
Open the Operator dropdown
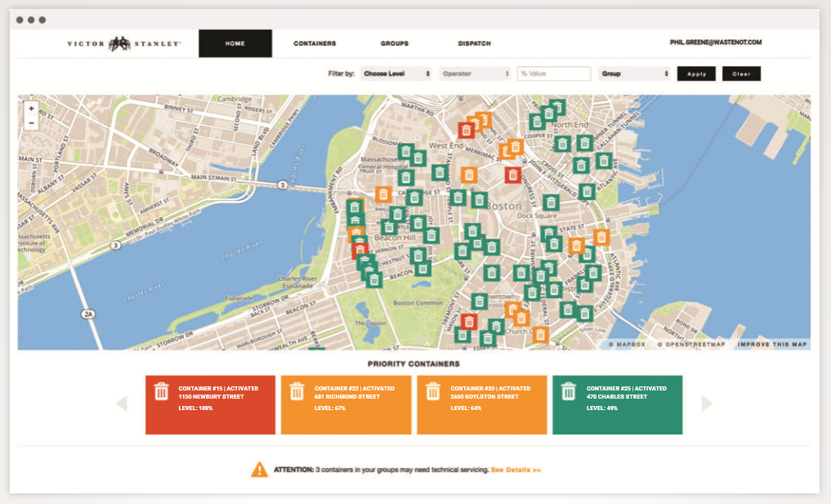pos(475,74)
